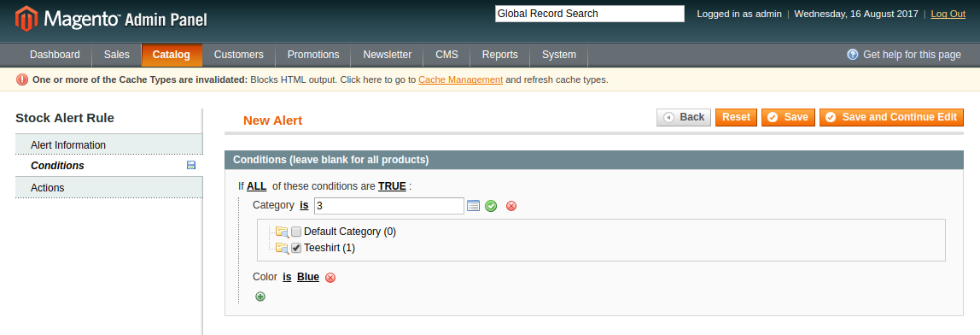Open the Newsletter menu
This screenshot has width=980, height=335.
click(x=388, y=55)
